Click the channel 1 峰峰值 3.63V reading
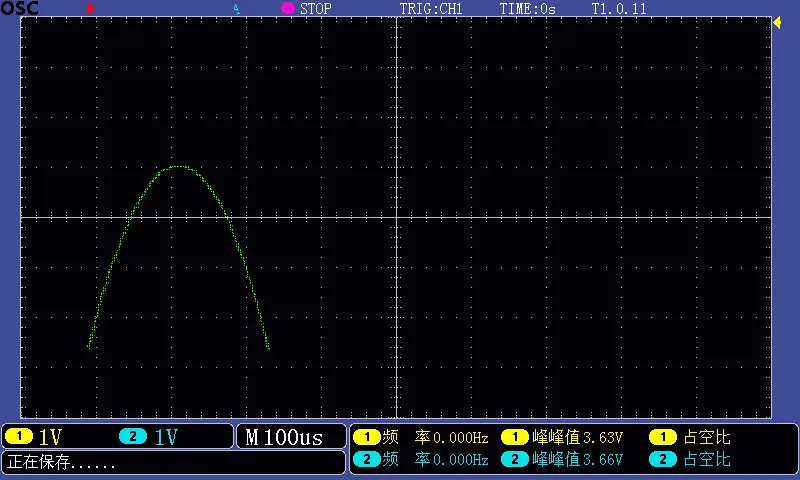Image resolution: width=800 pixels, height=480 pixels. [x=578, y=437]
